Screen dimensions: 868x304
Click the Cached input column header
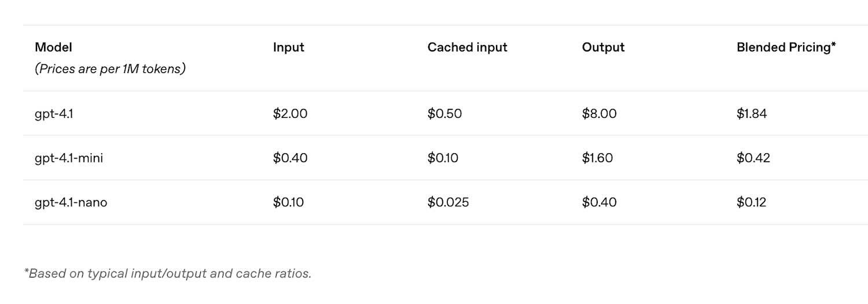[x=467, y=47]
